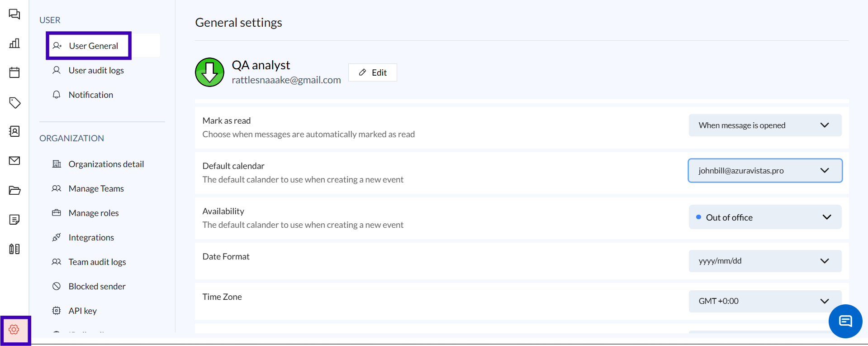Screen dimensions: 868x346
Task: Open the Time Zone GMT dropdown
Action: click(764, 301)
